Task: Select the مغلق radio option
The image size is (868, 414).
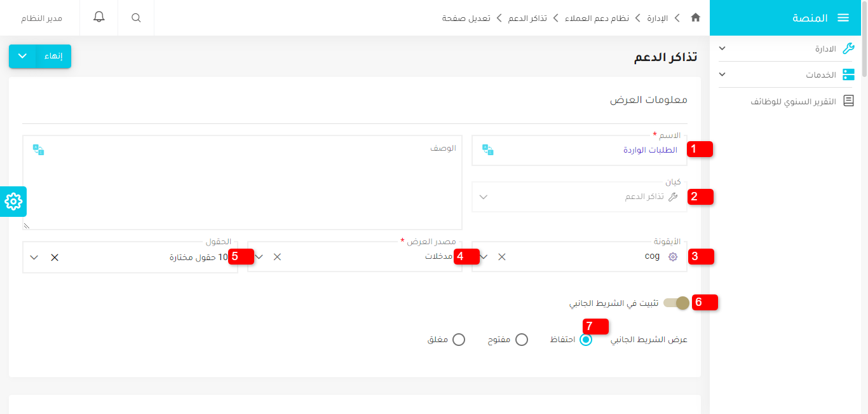Action: pos(459,339)
